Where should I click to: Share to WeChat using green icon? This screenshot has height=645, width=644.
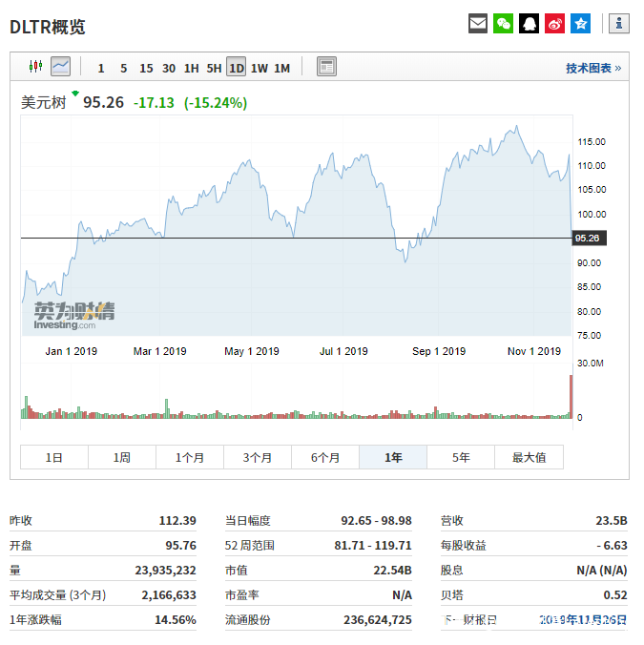504,24
